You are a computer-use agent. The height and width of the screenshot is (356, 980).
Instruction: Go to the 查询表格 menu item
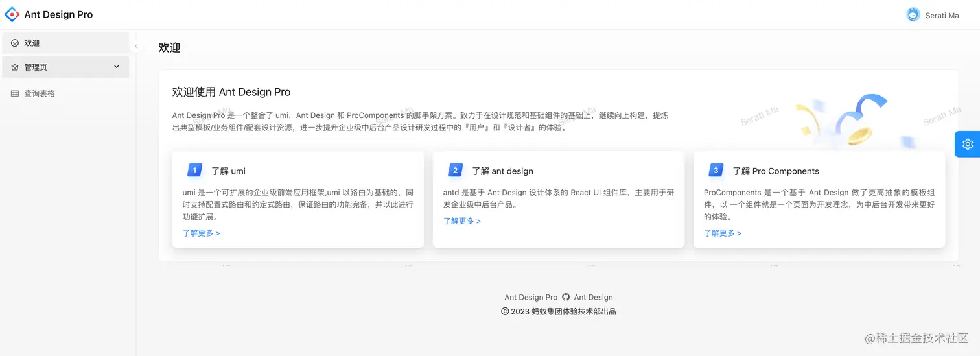[x=65, y=93]
